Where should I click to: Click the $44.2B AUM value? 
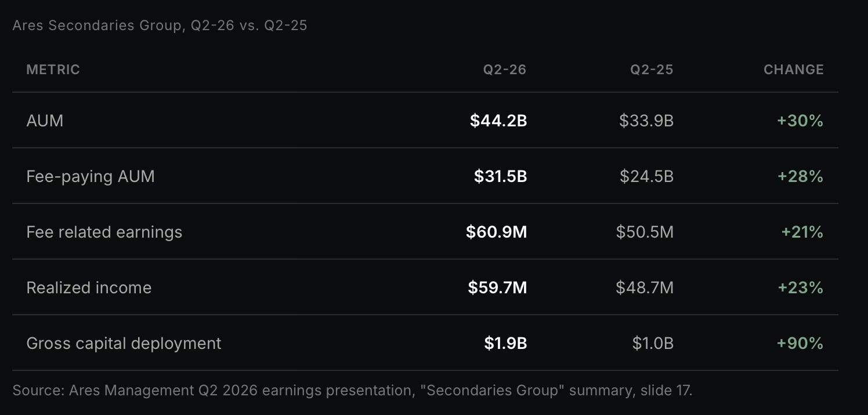point(498,121)
